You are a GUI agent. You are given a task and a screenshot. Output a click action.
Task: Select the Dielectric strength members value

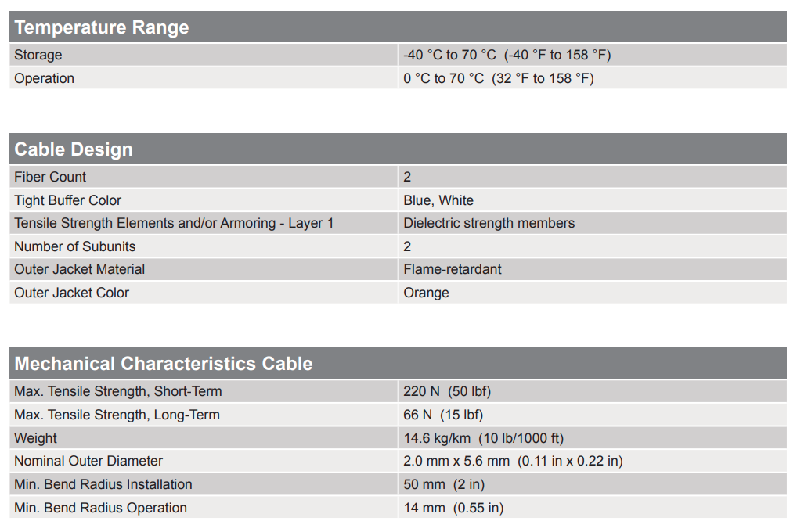pyautogui.click(x=489, y=223)
